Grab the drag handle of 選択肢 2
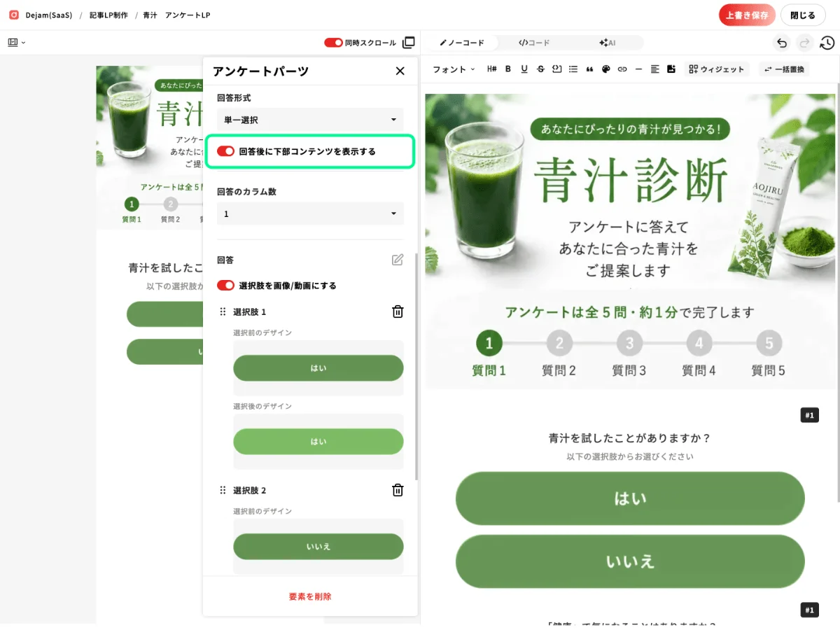Image resolution: width=840 pixels, height=630 pixels. coord(223,490)
